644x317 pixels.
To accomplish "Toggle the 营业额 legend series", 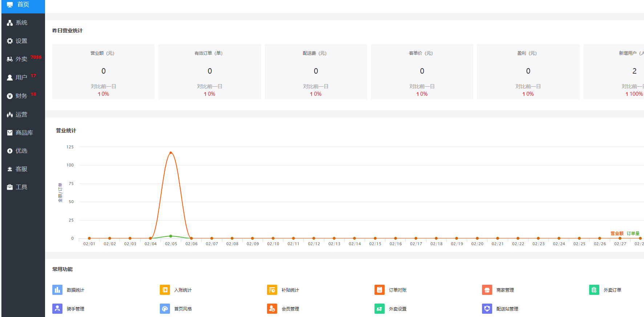I will point(617,234).
